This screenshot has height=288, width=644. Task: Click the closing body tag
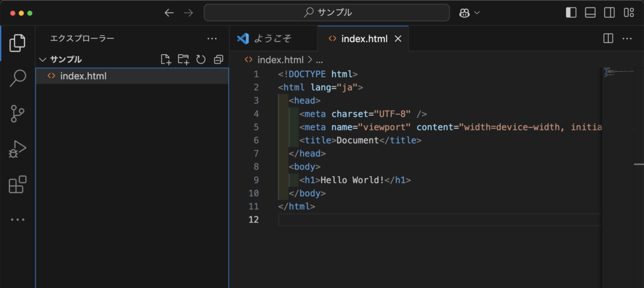point(307,193)
